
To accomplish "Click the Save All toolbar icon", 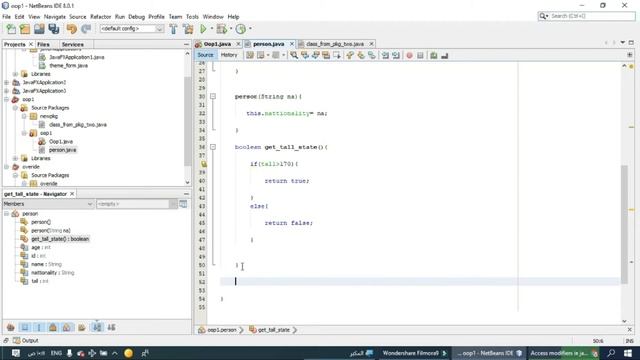I will click(54, 29).
